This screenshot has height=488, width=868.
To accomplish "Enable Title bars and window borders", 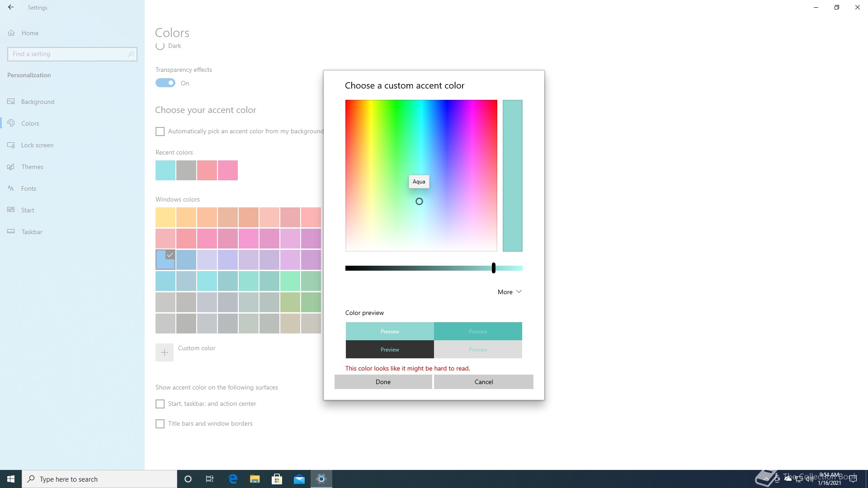I will [160, 424].
